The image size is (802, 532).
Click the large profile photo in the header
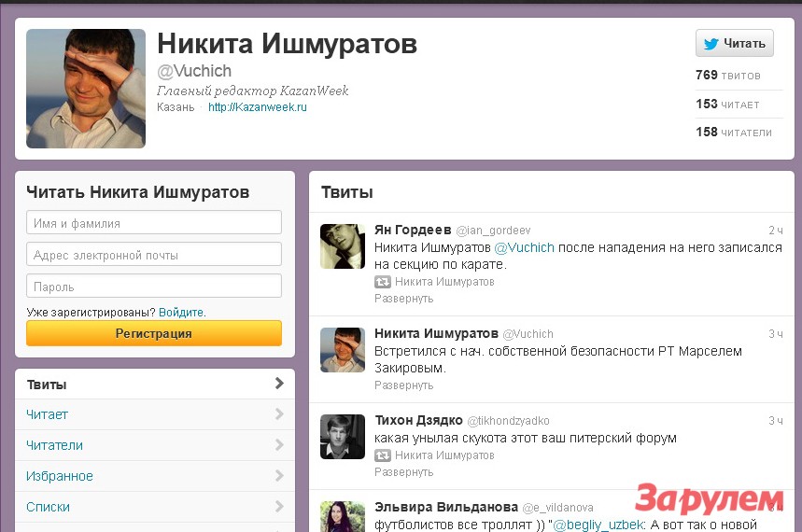(x=86, y=89)
